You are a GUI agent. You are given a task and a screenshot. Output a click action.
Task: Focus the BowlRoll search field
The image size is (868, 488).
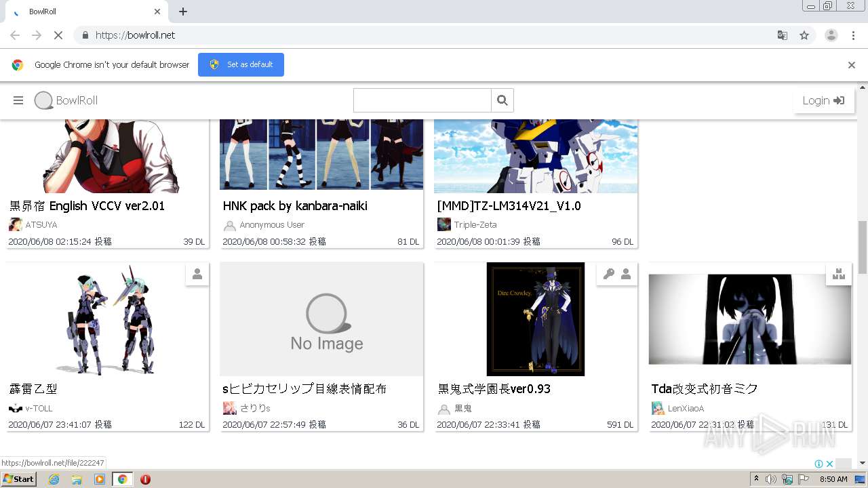[422, 100]
